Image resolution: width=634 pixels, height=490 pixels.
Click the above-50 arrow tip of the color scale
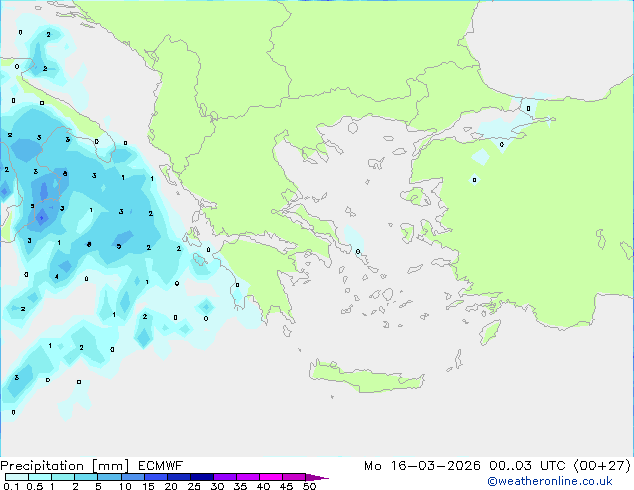317,477
